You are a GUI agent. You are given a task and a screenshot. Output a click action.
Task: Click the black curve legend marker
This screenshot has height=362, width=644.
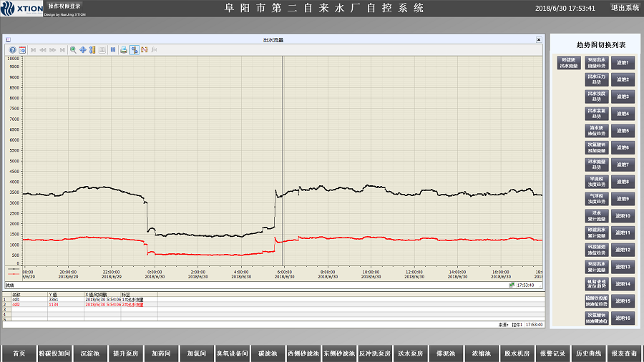tap(14, 269)
